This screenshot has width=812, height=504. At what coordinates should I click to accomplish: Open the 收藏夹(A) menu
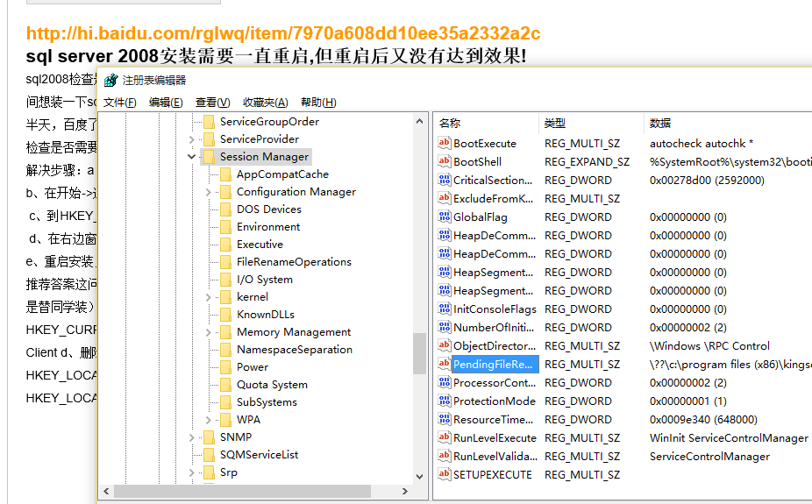tap(265, 103)
